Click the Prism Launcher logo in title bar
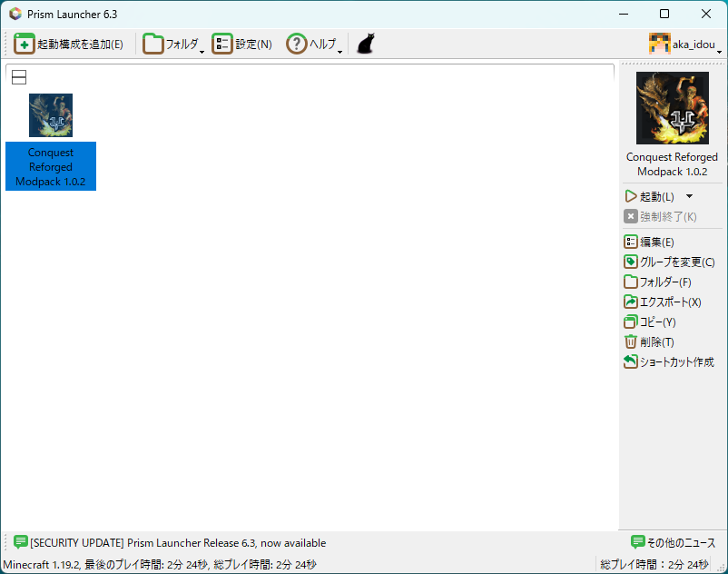 15,14
